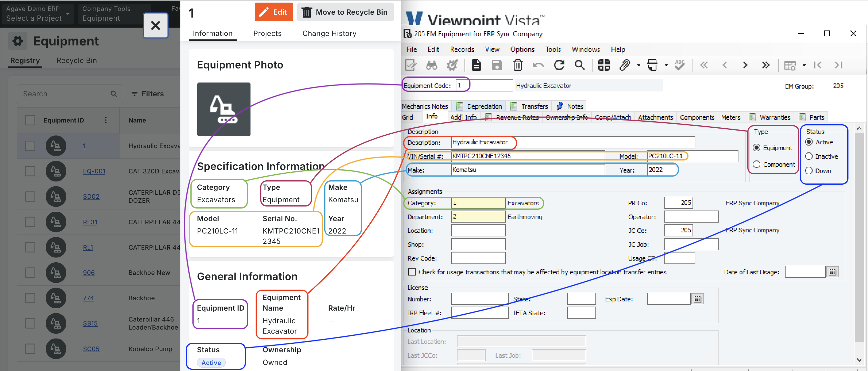Go to previous record single-left arrow
This screenshot has height=371, width=868.
pyautogui.click(x=725, y=65)
